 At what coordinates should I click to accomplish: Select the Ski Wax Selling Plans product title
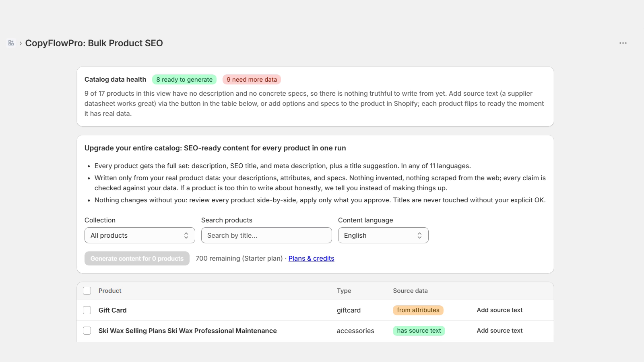[188, 331]
